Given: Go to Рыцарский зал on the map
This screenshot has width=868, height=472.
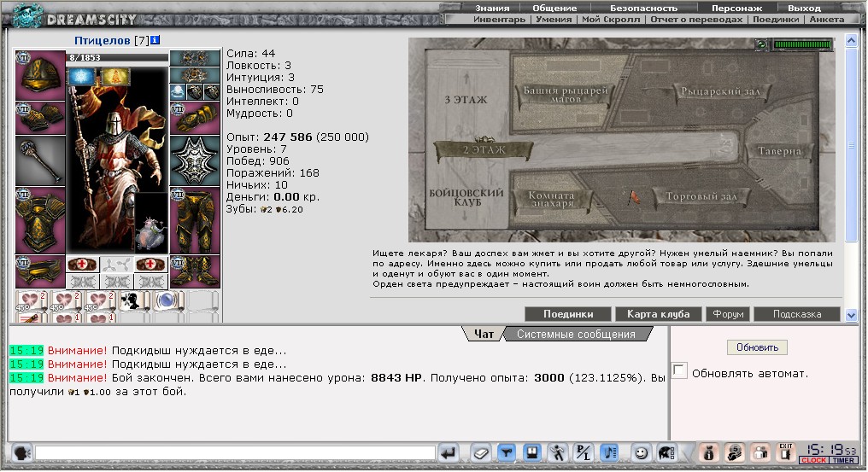Looking at the screenshot, I should (720, 91).
